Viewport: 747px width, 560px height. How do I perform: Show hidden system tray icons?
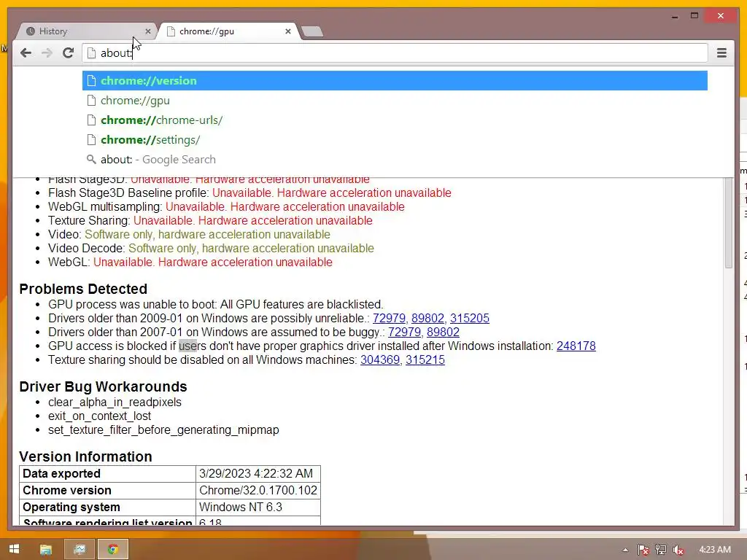pyautogui.click(x=625, y=550)
